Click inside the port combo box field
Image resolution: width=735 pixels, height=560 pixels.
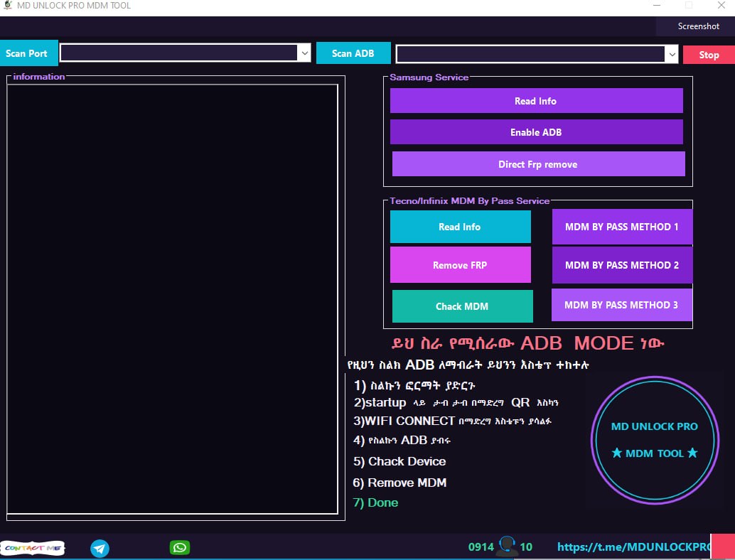pyautogui.click(x=179, y=53)
